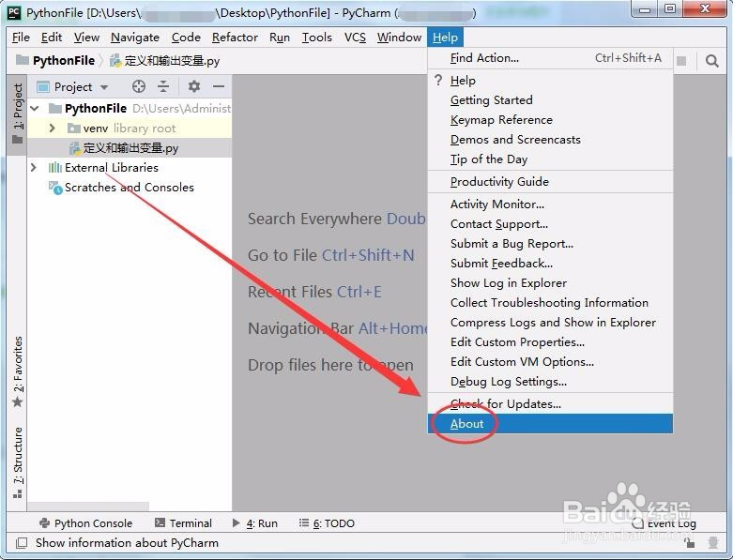Choose Find Action... in Help menu
733x560 pixels.
[550, 58]
